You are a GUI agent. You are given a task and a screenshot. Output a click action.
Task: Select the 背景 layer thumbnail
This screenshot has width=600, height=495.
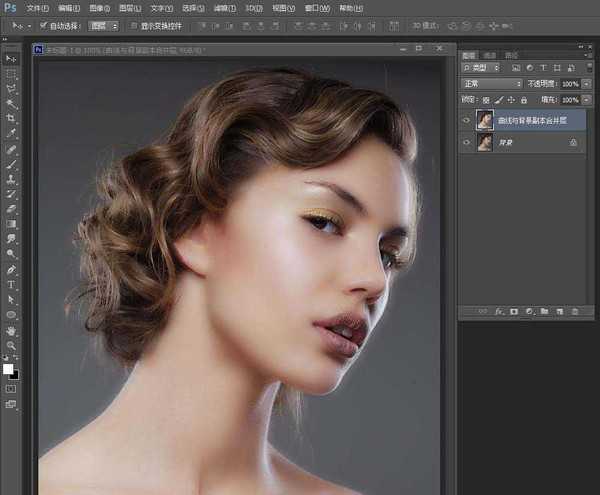pos(485,143)
